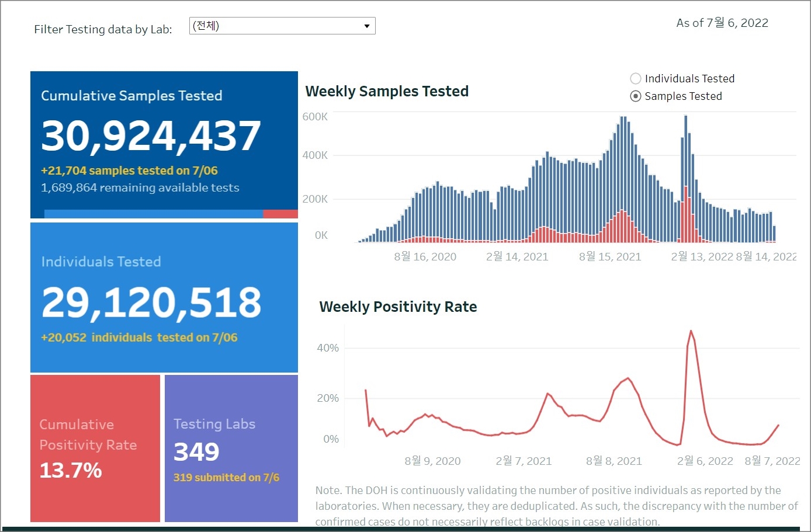Image resolution: width=811 pixels, height=532 pixels.
Task: Click the 8월 15, 2021 axis label
Action: point(610,256)
